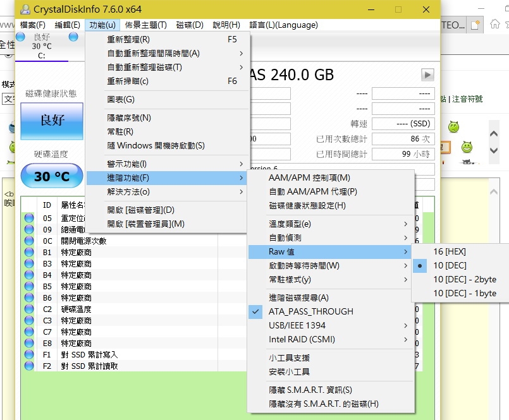The width and height of the screenshot is (509, 420).
Task: Expand the 解決方法(o) submenu
Action: tap(168, 191)
